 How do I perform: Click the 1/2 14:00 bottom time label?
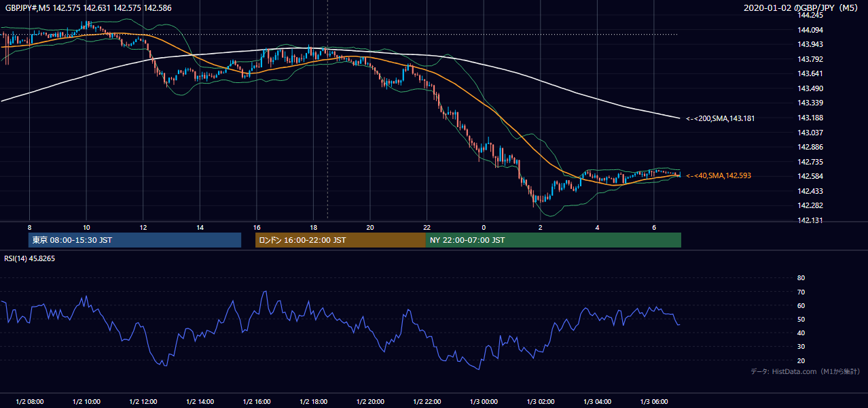click(200, 402)
